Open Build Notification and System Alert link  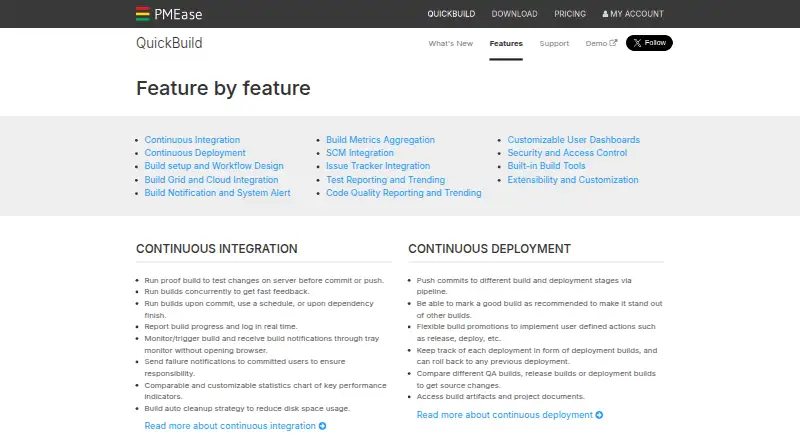(217, 192)
